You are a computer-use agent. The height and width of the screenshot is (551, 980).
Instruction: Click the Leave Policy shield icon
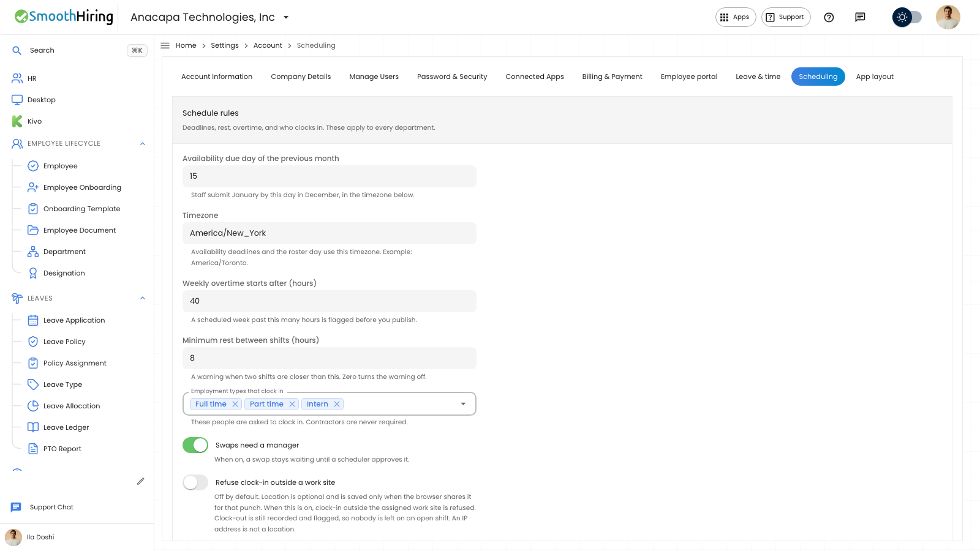[33, 342]
